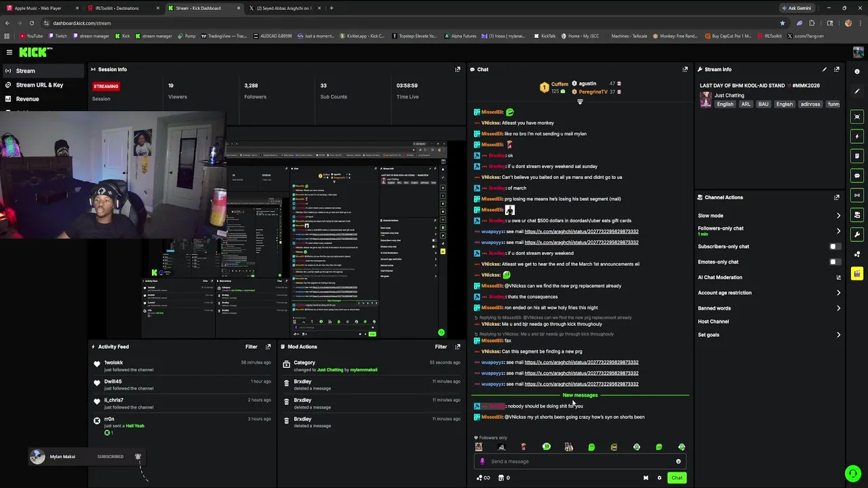The width and height of the screenshot is (868, 488).
Task: Click the Kick points icon below the message box
Action: (x=483, y=478)
